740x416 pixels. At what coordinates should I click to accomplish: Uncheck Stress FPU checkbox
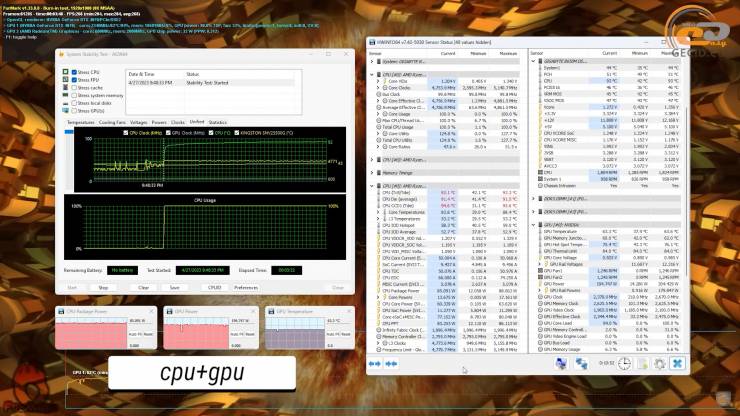click(74, 80)
